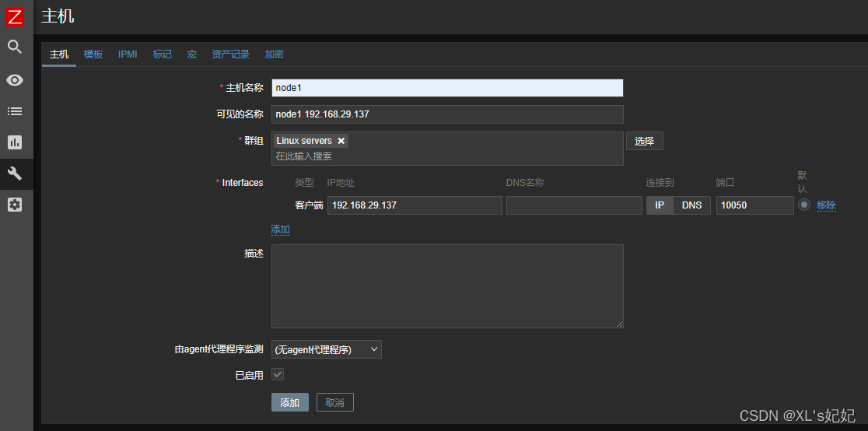Image resolution: width=868 pixels, height=431 pixels.
Task: Open the Monitoring eye icon
Action: tap(15, 80)
